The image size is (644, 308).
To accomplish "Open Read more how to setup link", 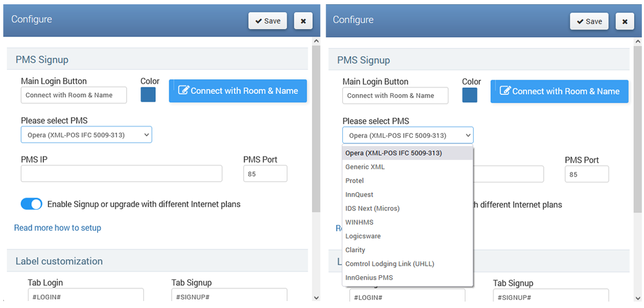I will [x=57, y=228].
